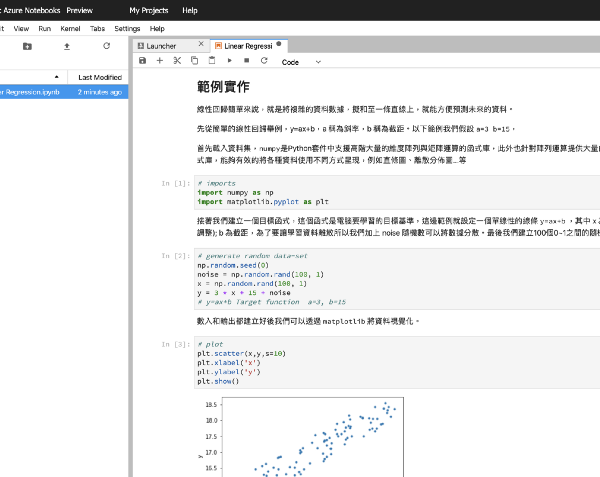Close the Launcher tab
600x477 pixels.
[201, 46]
